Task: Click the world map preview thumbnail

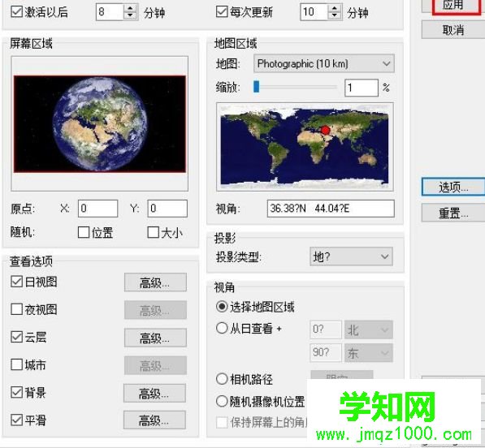Action: click(305, 147)
